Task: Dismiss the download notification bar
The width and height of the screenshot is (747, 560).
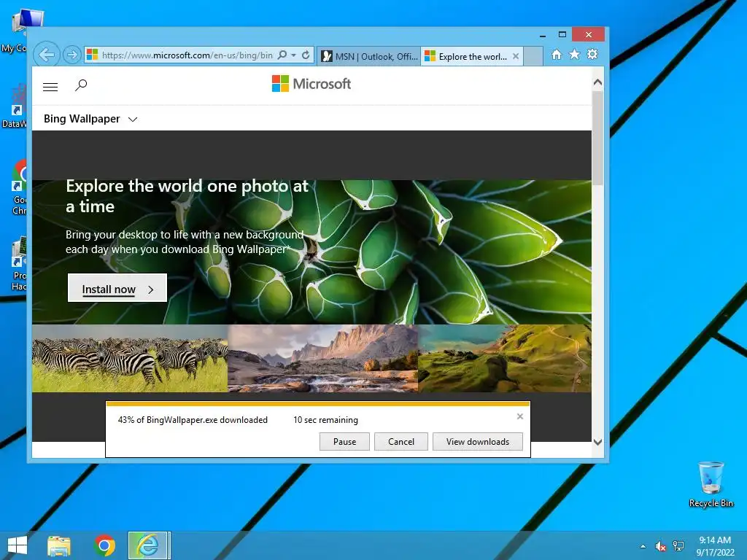Action: (519, 416)
